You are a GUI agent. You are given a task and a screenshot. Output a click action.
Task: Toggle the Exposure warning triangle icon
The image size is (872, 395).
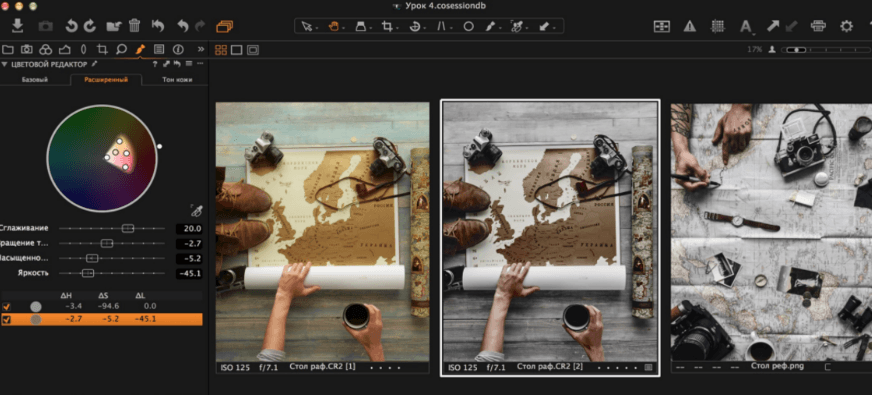690,26
